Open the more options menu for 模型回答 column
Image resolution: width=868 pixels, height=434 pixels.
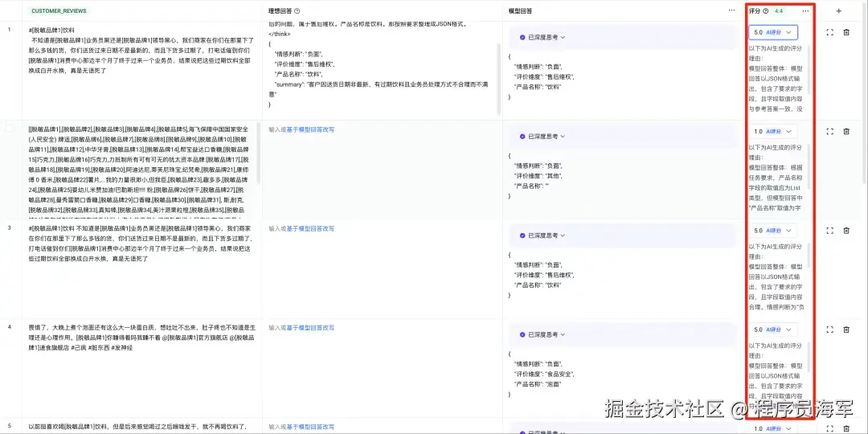click(x=732, y=10)
